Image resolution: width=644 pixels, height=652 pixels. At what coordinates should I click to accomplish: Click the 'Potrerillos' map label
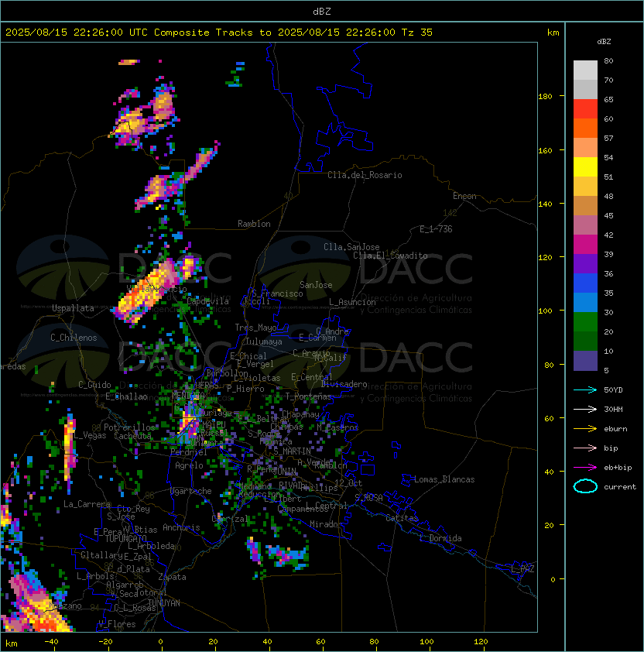129,427
